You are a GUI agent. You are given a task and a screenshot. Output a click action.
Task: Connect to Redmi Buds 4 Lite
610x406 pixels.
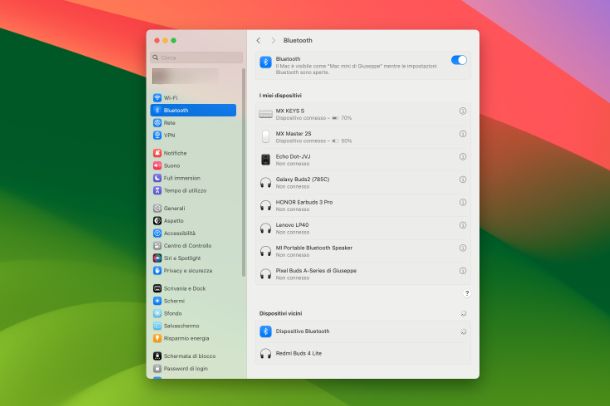pyautogui.click(x=298, y=353)
